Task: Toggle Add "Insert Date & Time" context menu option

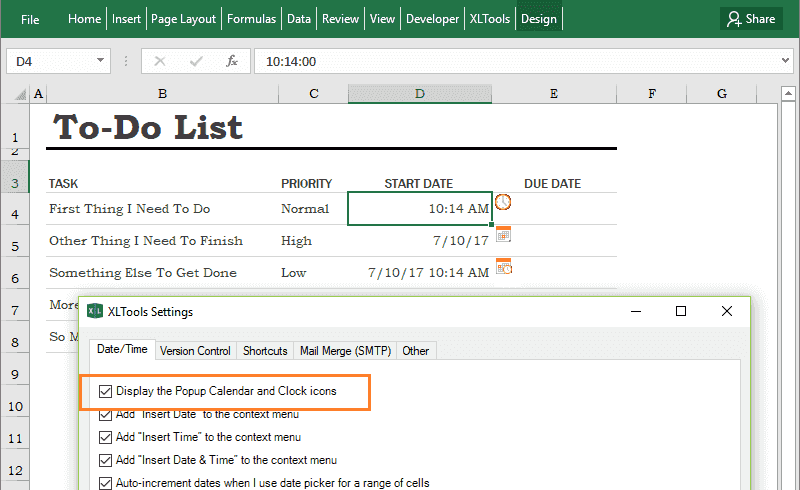Action: tap(105, 460)
